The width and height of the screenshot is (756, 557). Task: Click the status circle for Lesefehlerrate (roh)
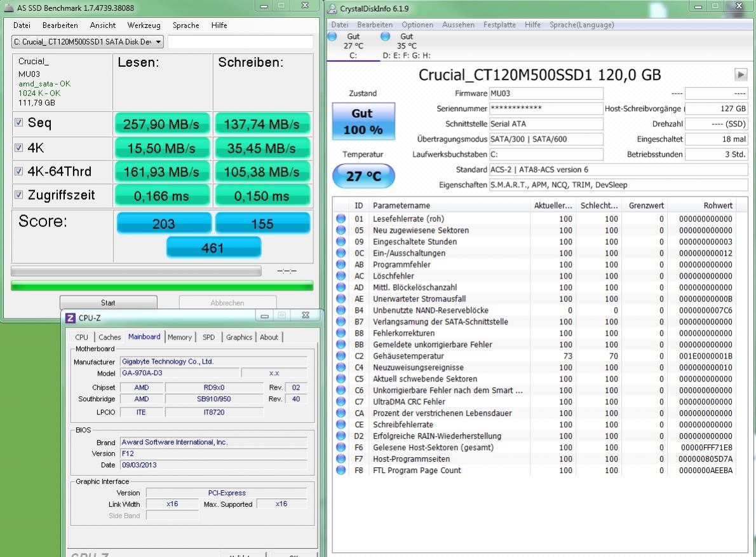pyautogui.click(x=341, y=219)
